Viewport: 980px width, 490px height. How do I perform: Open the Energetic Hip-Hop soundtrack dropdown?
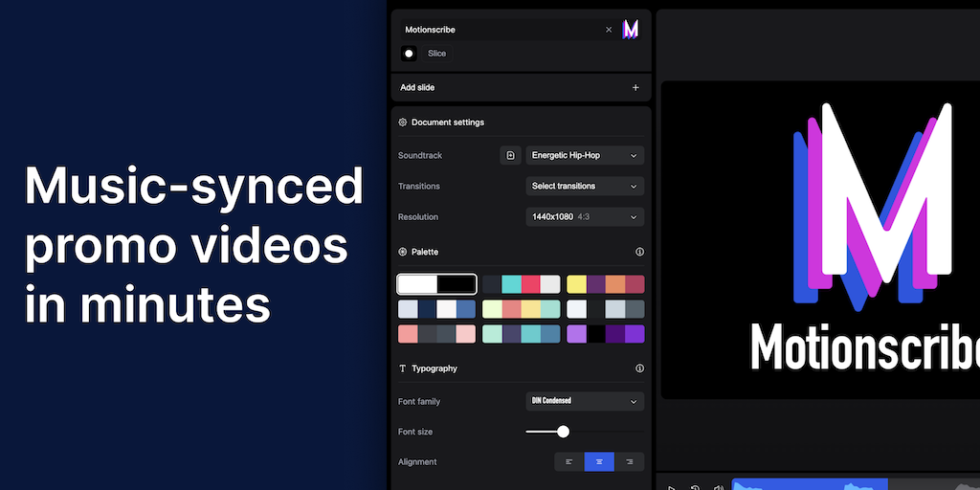tap(585, 155)
